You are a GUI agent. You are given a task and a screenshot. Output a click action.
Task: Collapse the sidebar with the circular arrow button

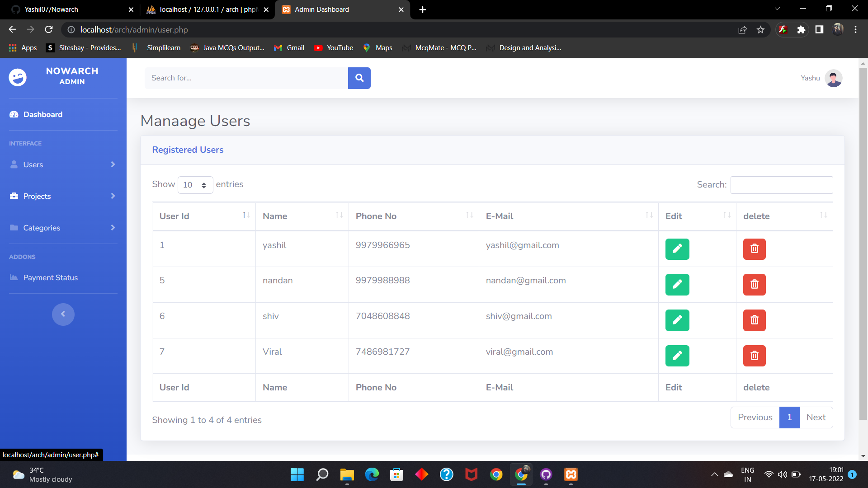[x=63, y=314]
